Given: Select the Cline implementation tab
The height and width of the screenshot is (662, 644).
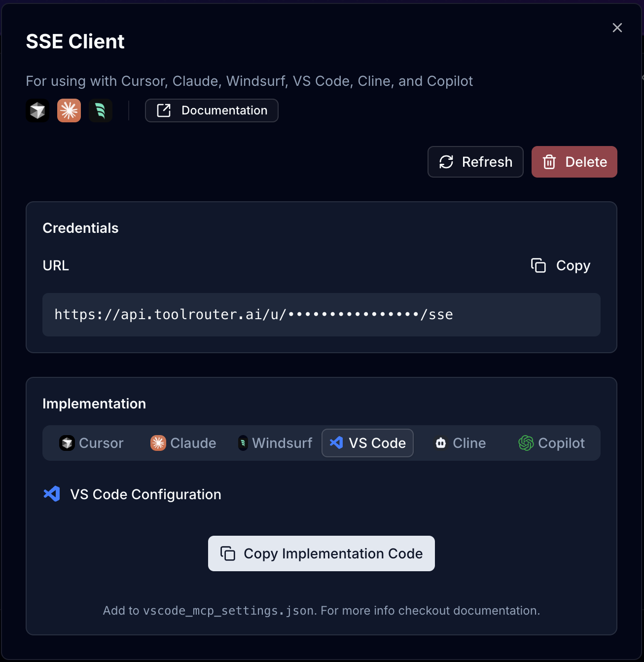Looking at the screenshot, I should coord(460,443).
